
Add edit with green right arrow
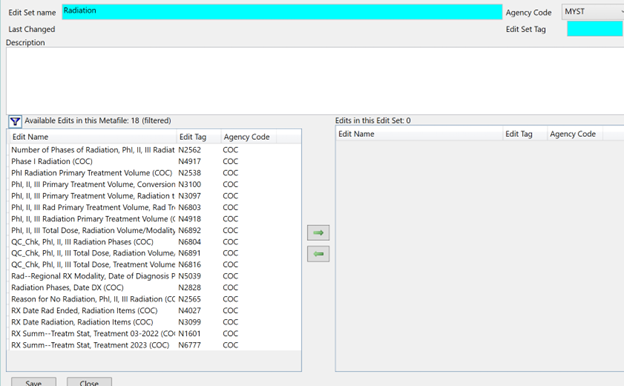tap(318, 233)
